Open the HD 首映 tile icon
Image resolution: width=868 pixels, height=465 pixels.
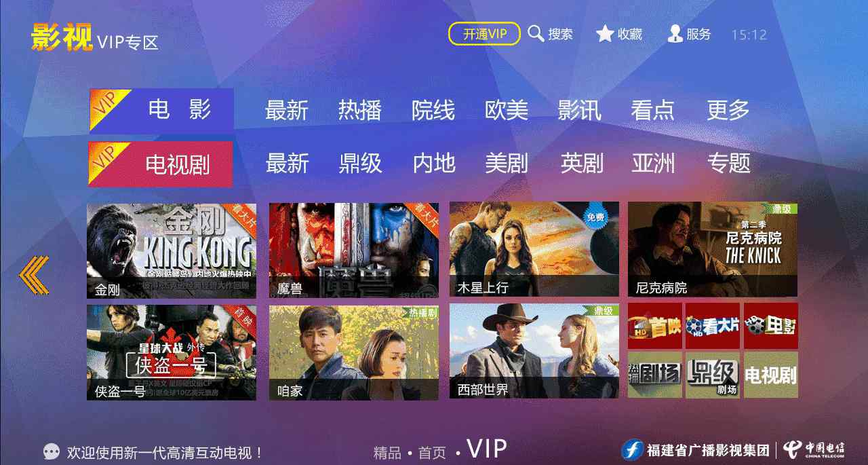[655, 326]
